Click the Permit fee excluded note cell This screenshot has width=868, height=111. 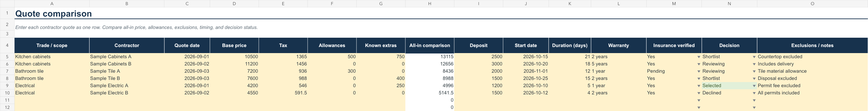click(x=813, y=86)
